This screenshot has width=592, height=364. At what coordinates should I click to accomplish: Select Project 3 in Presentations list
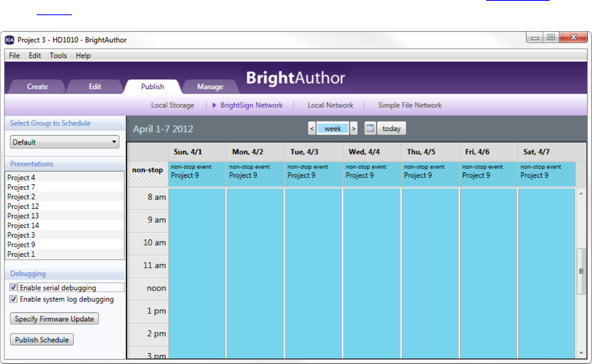pyautogui.click(x=65, y=235)
